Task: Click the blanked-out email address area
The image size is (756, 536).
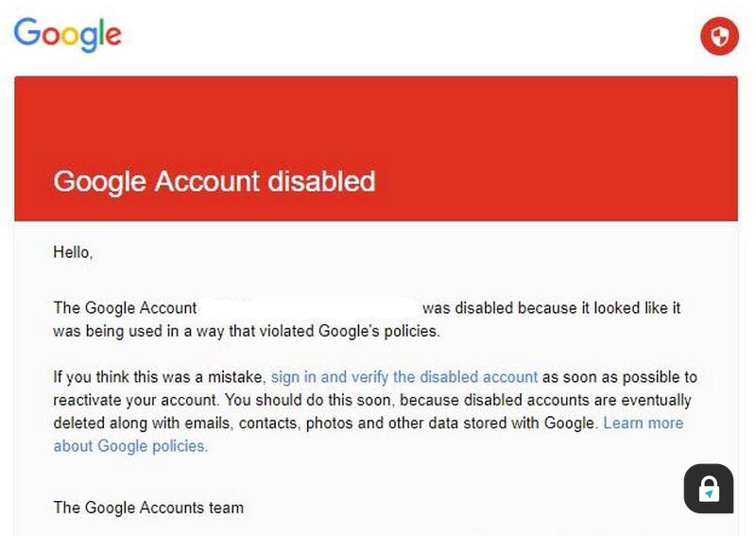Action: click(309, 308)
